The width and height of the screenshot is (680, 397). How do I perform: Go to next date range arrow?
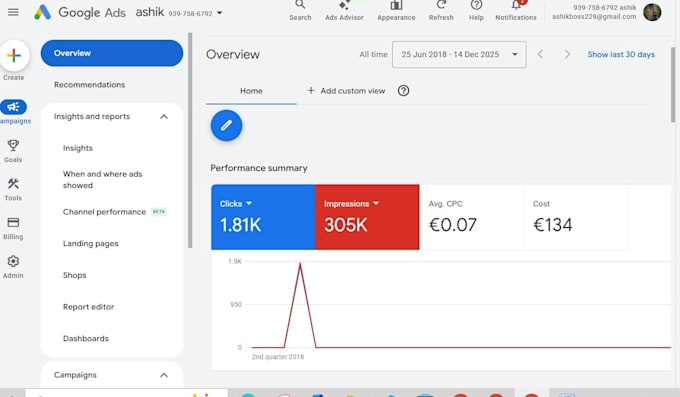coord(567,54)
